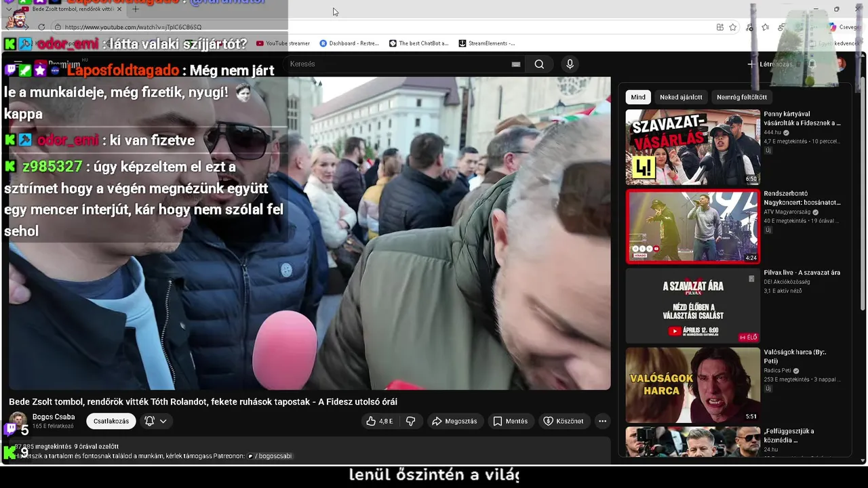The height and width of the screenshot is (488, 868).
Task: Click the Mentés save button
Action: 510,421
